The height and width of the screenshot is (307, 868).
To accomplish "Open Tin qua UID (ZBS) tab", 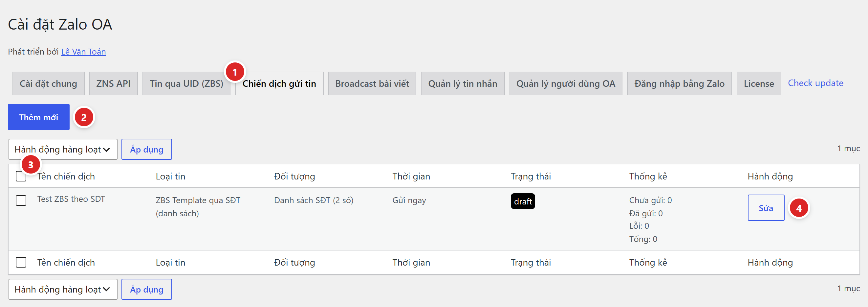I will tap(186, 83).
